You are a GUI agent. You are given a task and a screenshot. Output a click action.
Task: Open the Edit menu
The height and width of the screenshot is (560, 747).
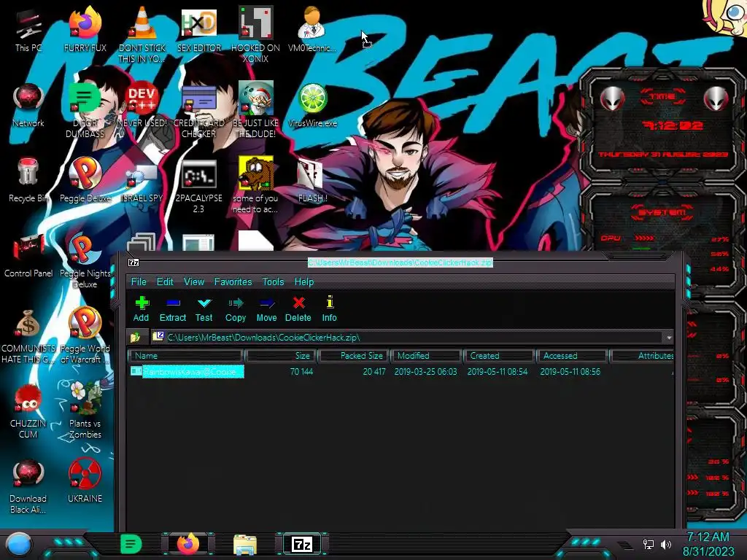(165, 281)
